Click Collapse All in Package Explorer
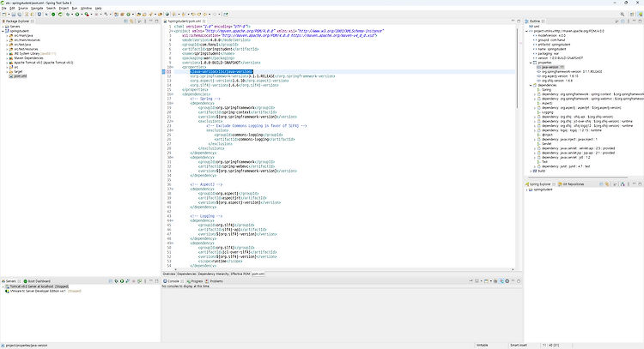Image resolution: width=644 pixels, height=349 pixels. (125, 21)
